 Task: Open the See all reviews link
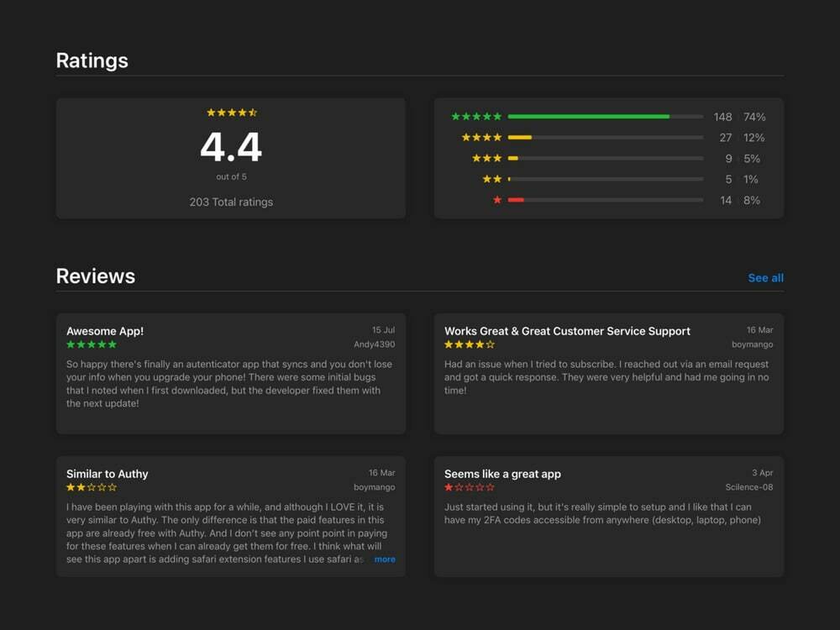(x=765, y=278)
